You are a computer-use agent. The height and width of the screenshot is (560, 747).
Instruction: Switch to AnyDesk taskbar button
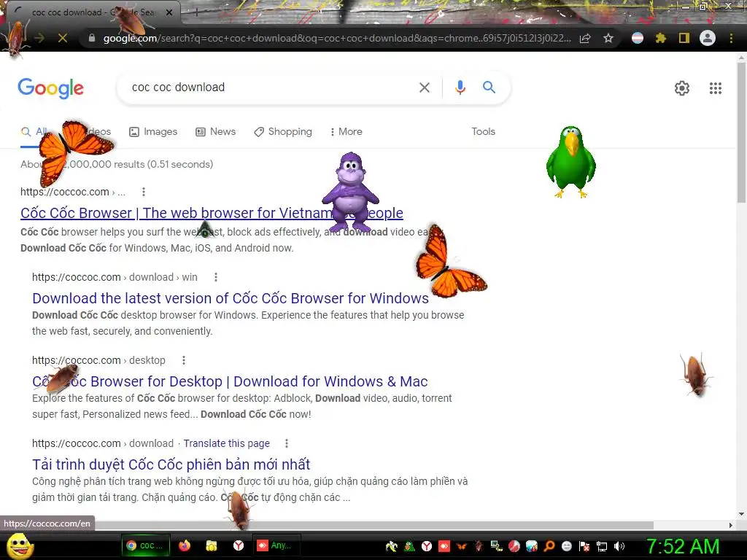click(275, 545)
